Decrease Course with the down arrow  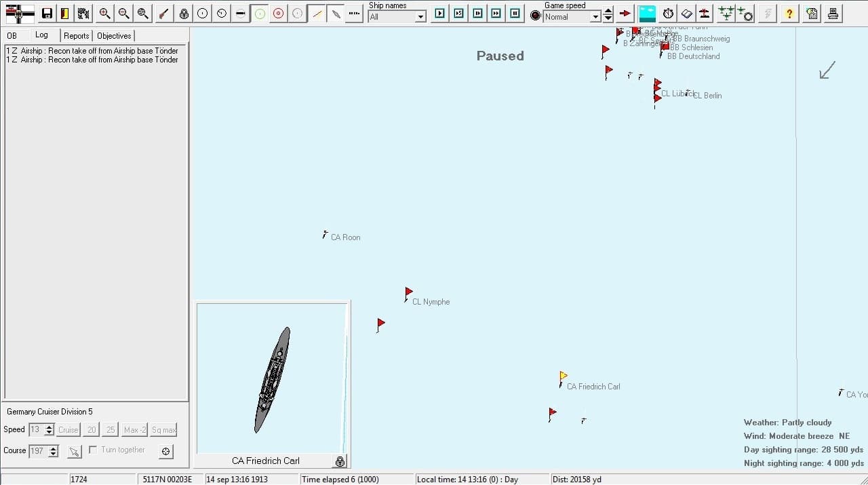coord(54,454)
